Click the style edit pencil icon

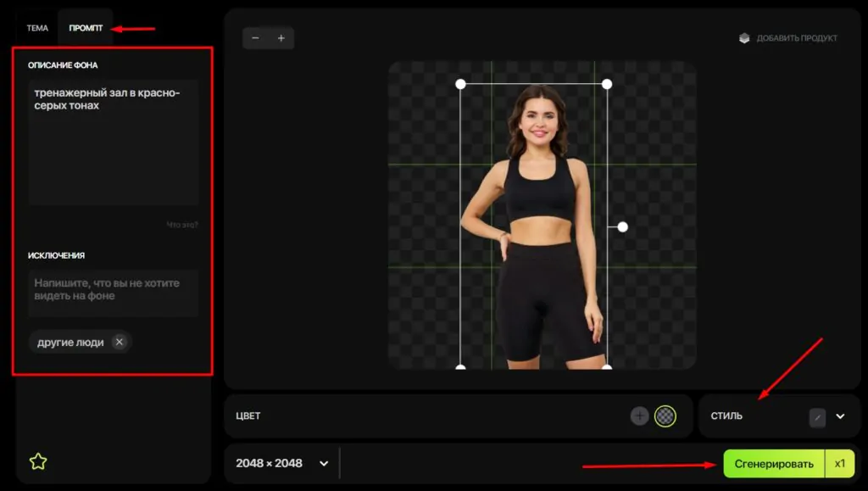(817, 416)
